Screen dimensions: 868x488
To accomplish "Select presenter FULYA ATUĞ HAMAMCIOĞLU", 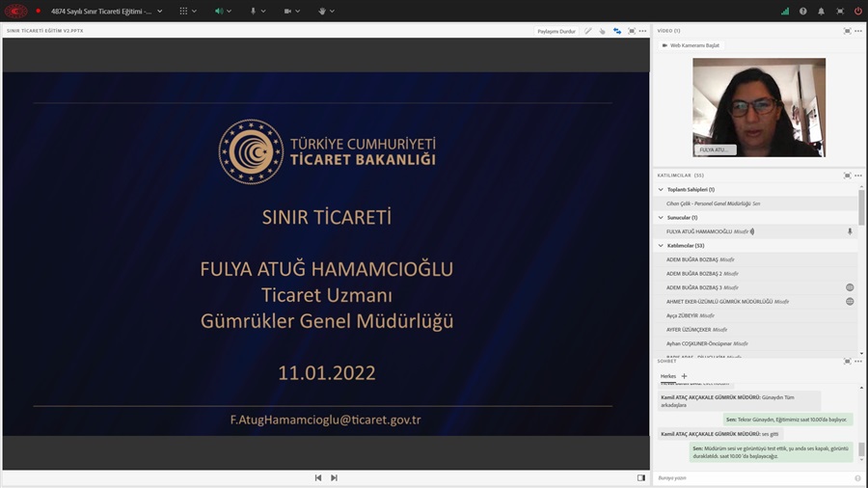I will [755, 231].
